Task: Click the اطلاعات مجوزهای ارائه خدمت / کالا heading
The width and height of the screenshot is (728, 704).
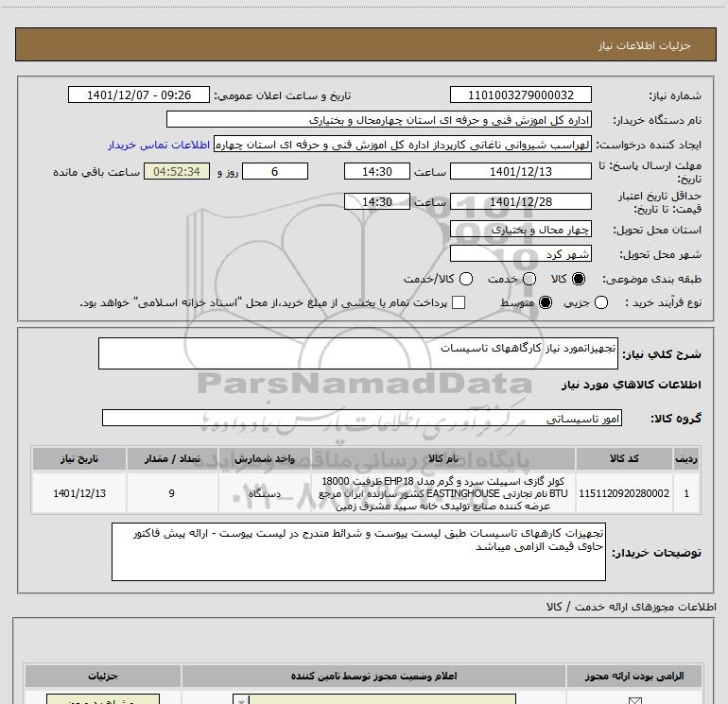Action: coord(632,607)
